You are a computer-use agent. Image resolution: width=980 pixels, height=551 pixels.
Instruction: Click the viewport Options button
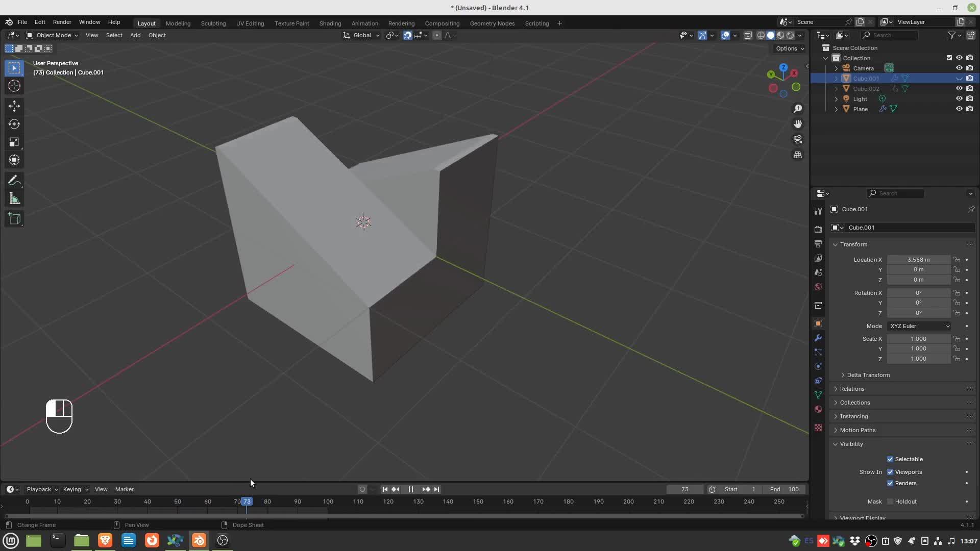click(x=790, y=48)
